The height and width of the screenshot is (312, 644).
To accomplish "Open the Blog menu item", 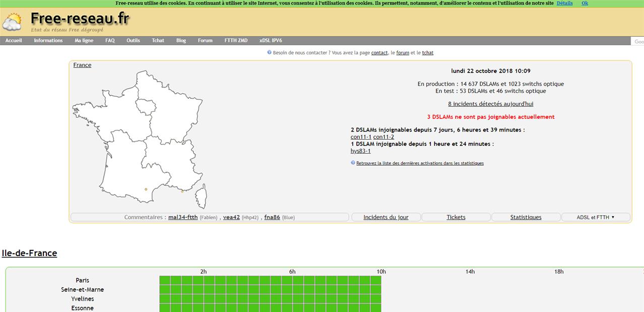I will [181, 41].
